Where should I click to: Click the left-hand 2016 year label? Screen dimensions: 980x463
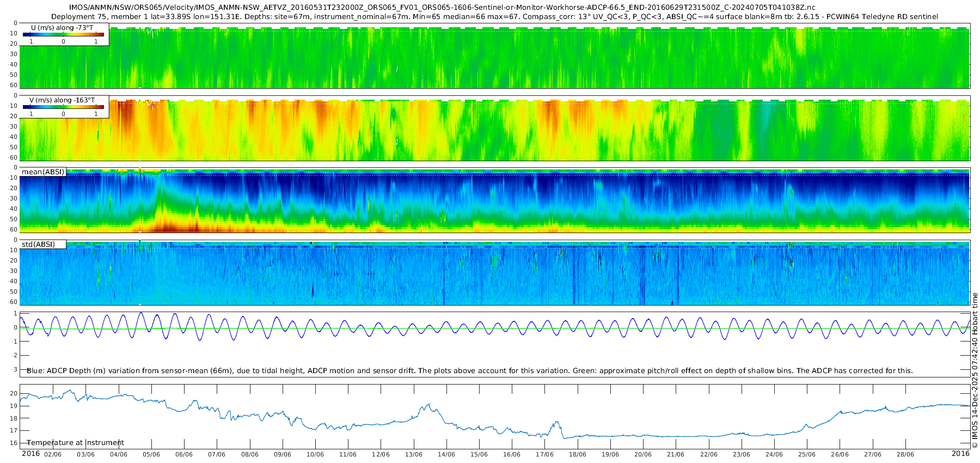tap(30, 454)
